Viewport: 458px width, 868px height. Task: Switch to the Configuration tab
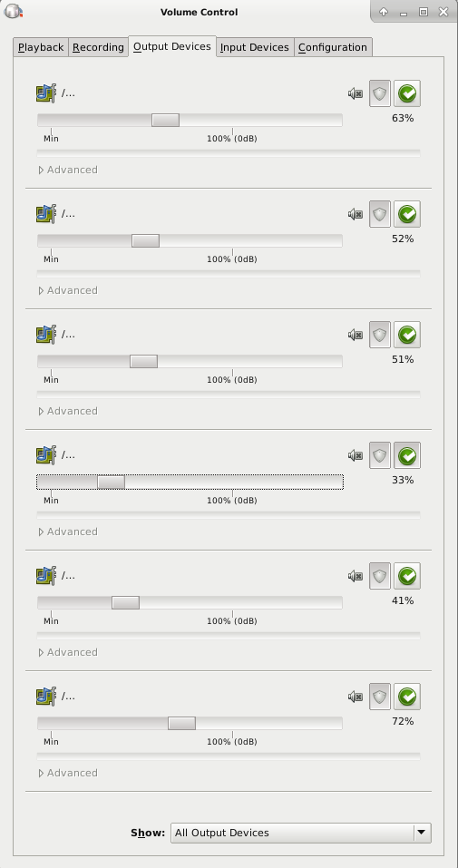point(333,47)
